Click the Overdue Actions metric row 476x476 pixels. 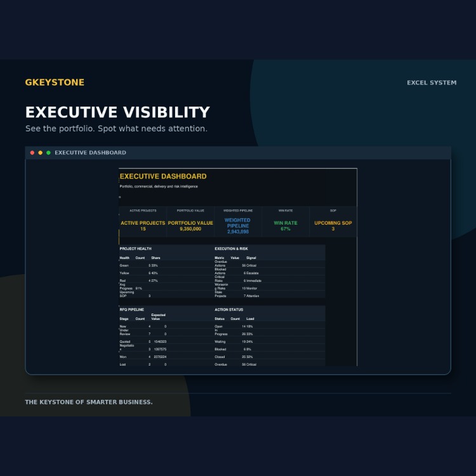270,263
